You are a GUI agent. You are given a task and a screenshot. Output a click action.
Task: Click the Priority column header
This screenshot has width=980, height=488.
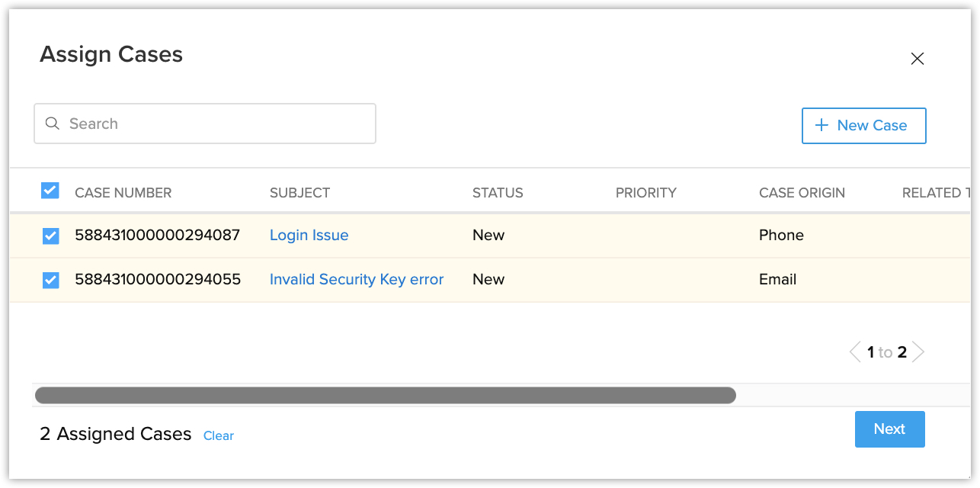point(645,193)
